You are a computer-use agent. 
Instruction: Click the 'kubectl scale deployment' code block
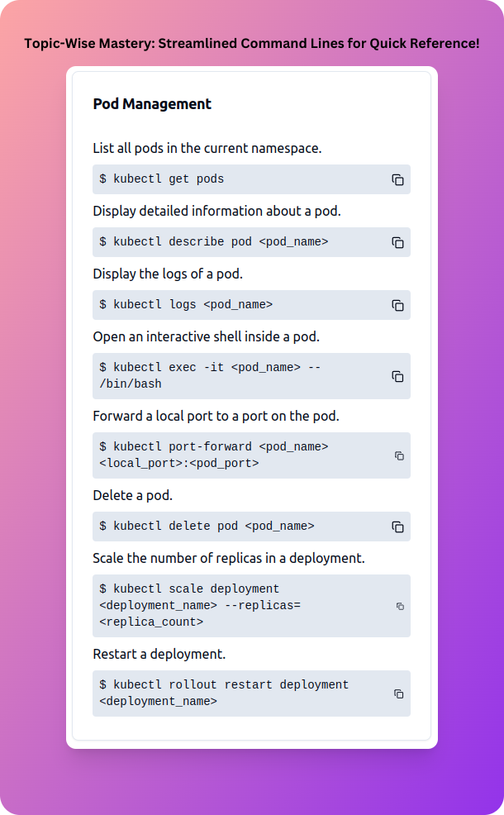tap(251, 606)
